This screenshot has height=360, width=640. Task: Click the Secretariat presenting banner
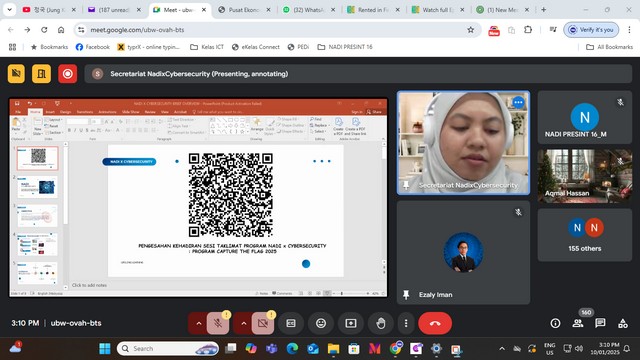pyautogui.click(x=358, y=74)
